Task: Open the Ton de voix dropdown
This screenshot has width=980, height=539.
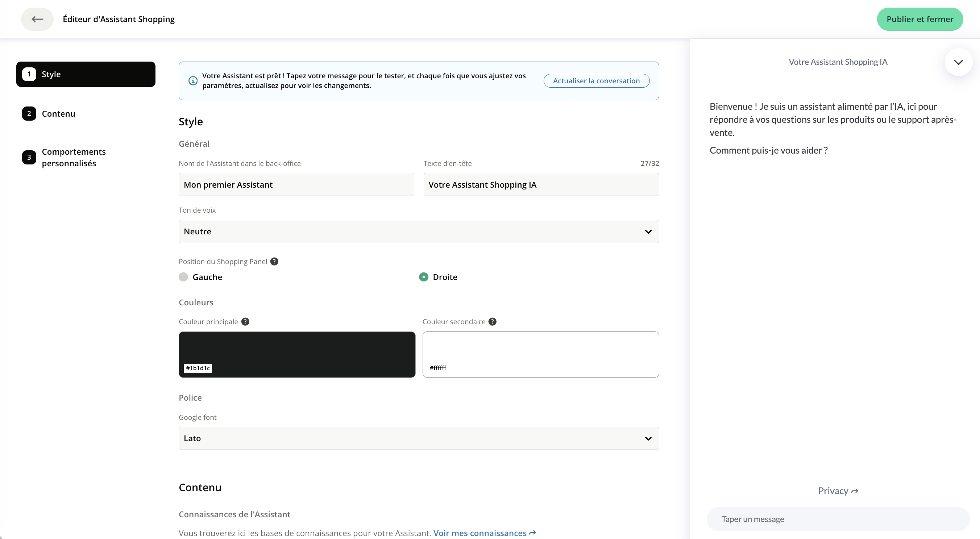Action: tap(419, 231)
